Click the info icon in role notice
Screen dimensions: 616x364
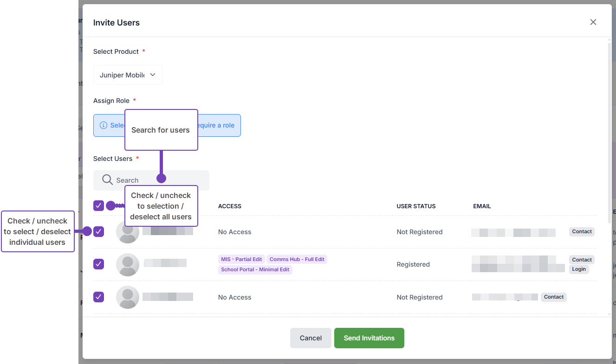tap(104, 126)
